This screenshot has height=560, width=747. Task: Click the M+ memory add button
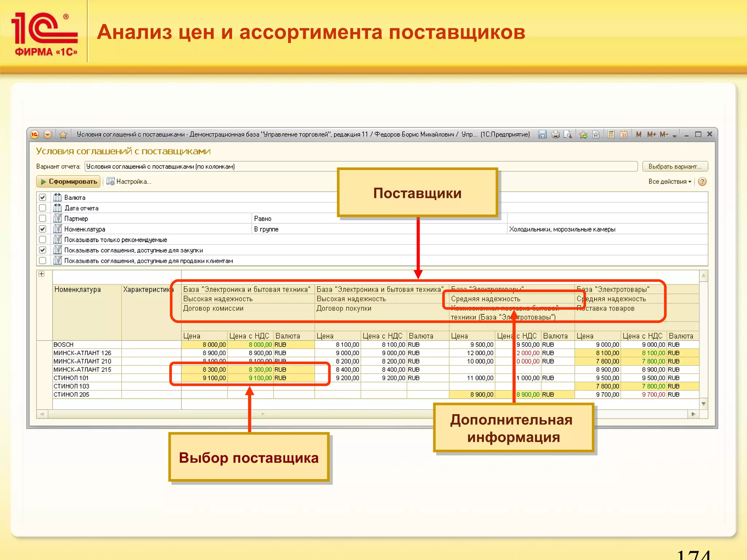[x=651, y=135]
